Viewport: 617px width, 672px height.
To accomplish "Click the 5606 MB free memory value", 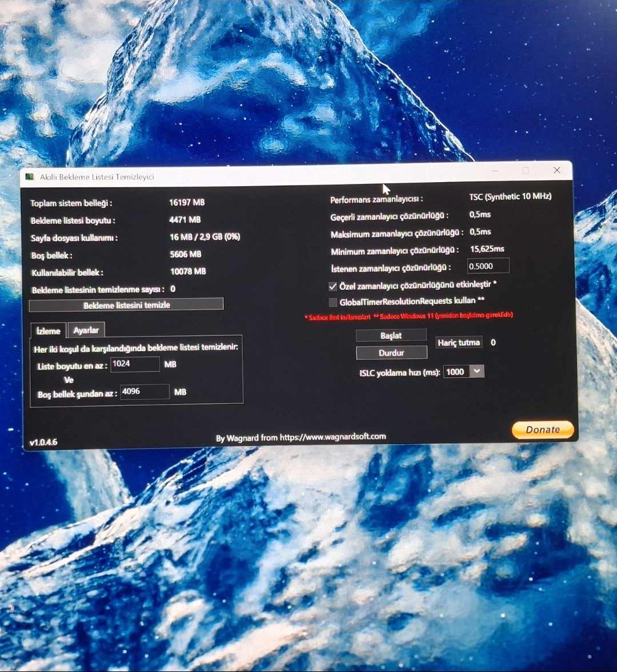I will pos(186,254).
